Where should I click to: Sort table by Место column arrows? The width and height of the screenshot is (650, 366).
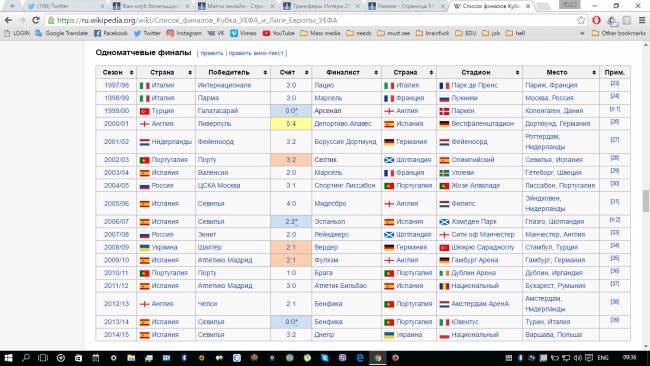[594, 73]
